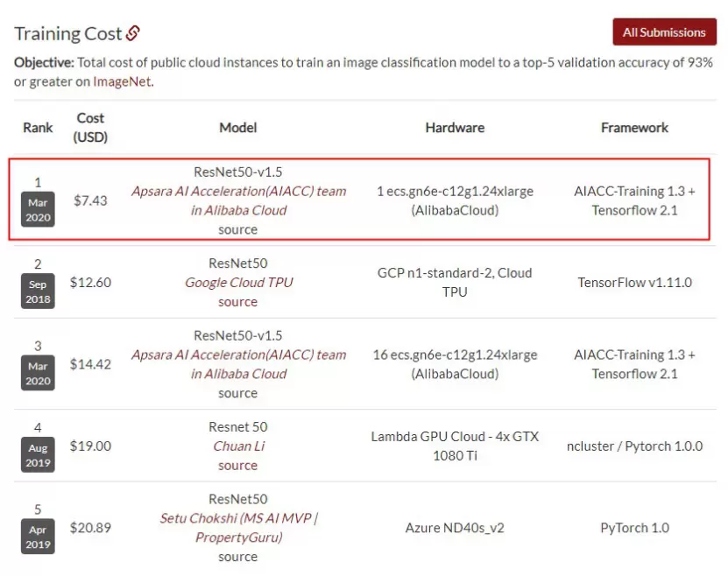Click the Google Cloud TPU team link

(x=238, y=282)
